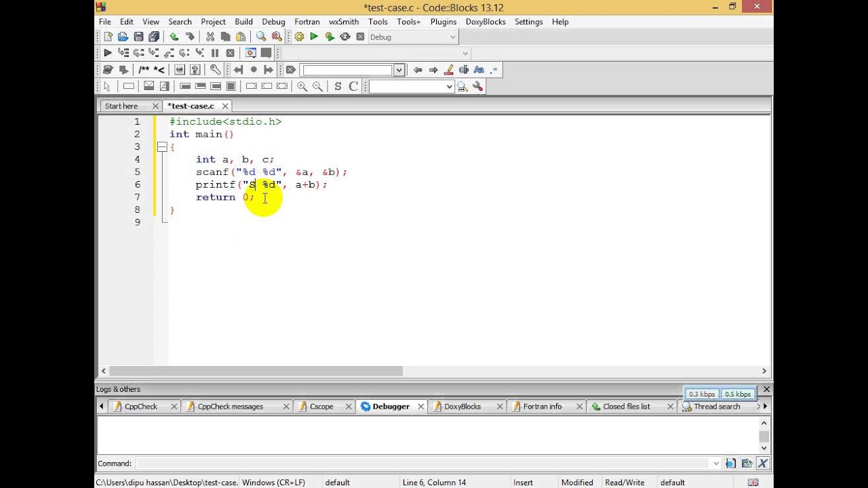The width and height of the screenshot is (868, 488).
Task: Start debugging with Debug/Continue icon
Action: pos(108,53)
